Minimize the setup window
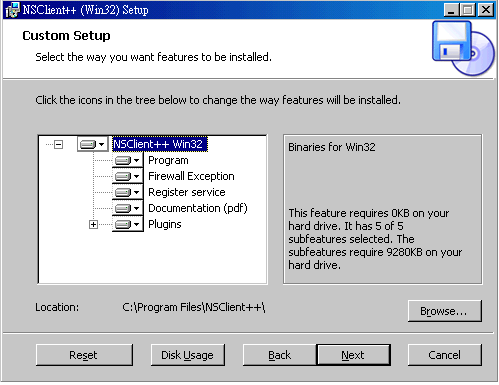Image resolution: width=499 pixels, height=385 pixels. (x=451, y=10)
